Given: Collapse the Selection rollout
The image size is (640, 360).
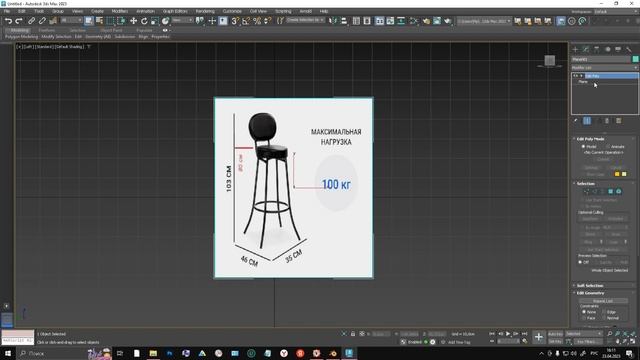Looking at the screenshot, I should click(585, 184).
